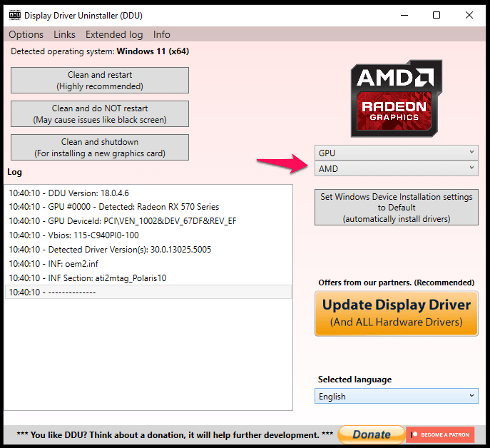The image size is (490, 448).
Task: Maximize the DDU window
Action: (x=437, y=15)
